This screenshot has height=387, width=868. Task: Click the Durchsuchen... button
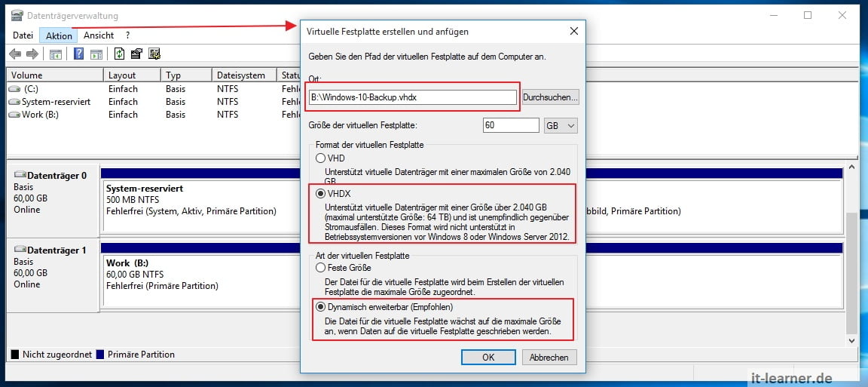coord(550,97)
